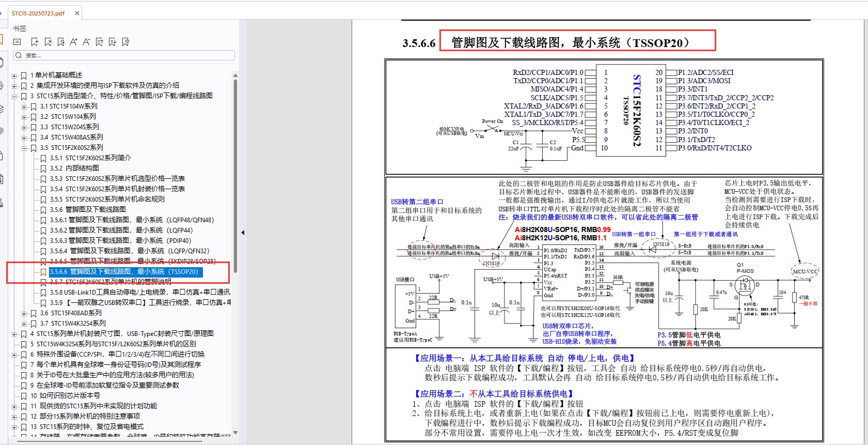Click bookmark icon beside 3.5.2 内部结构图
Viewport: 868px width, 445px height.
coord(43,168)
